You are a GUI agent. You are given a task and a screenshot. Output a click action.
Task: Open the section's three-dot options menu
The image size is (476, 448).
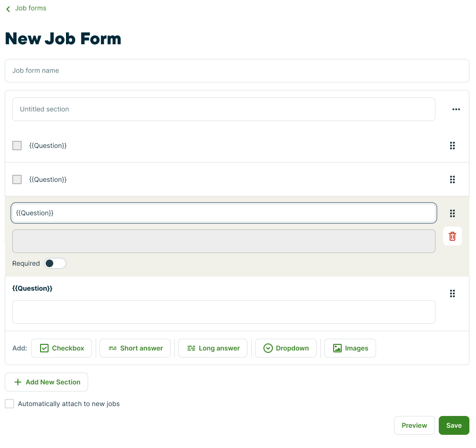point(456,109)
